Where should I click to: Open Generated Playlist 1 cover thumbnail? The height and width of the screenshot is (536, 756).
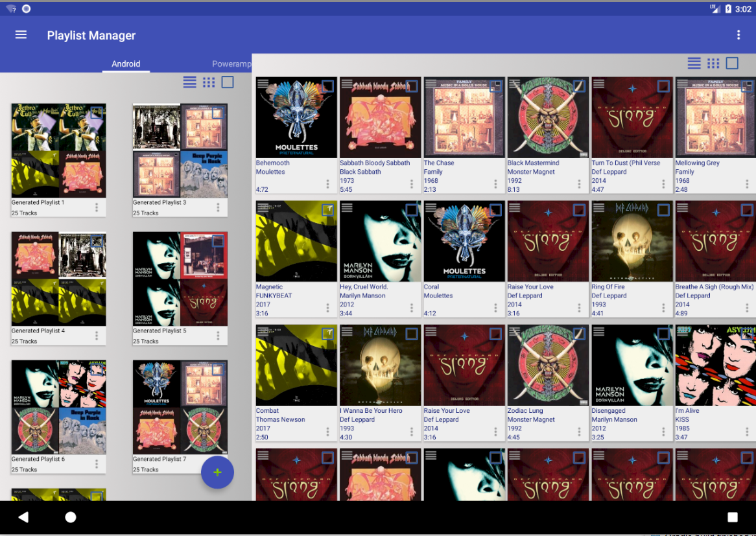(59, 150)
